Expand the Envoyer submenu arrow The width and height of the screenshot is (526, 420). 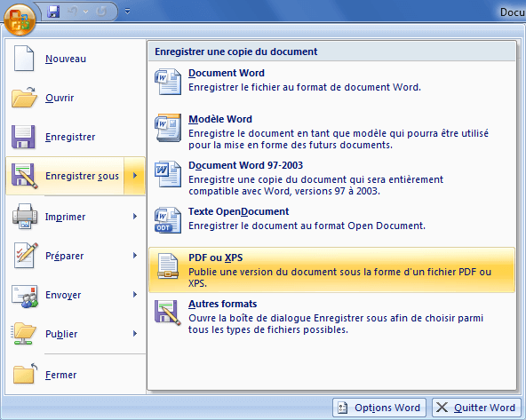coord(135,295)
